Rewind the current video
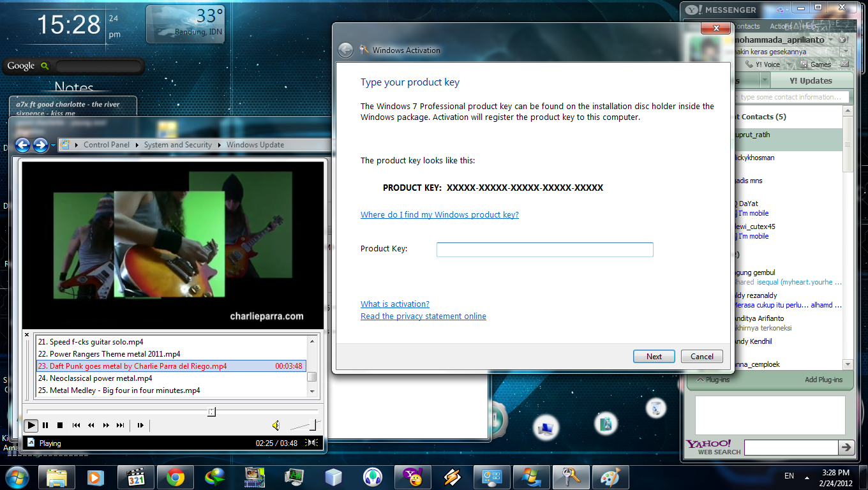This screenshot has width=868, height=490. (x=91, y=425)
